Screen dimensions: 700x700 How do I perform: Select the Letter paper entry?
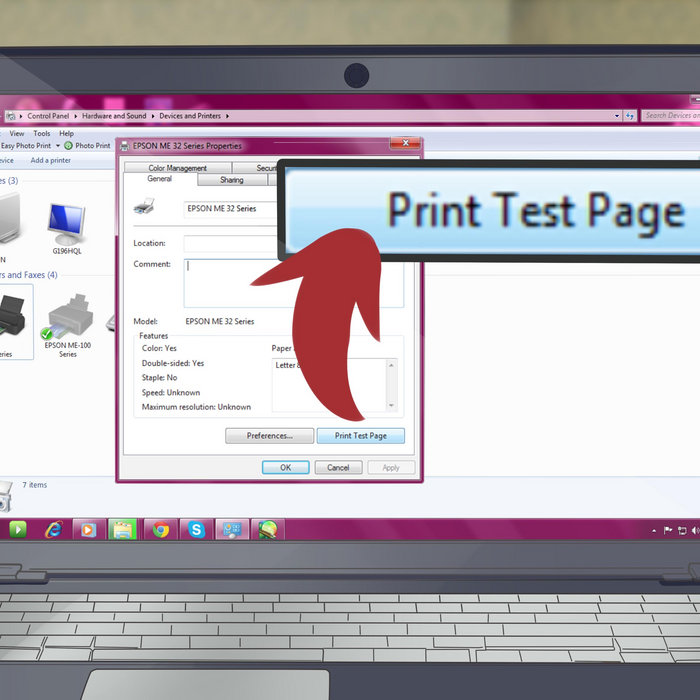point(286,365)
